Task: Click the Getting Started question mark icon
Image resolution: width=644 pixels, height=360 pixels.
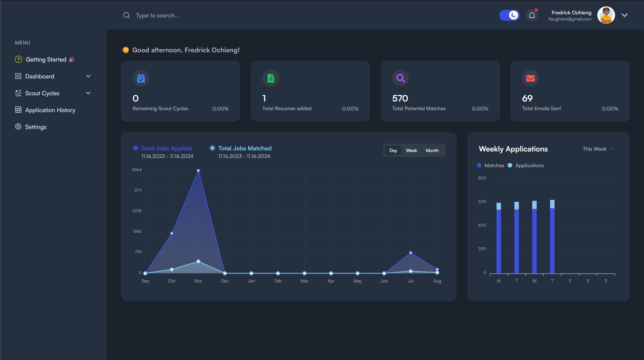Action: 19,59
